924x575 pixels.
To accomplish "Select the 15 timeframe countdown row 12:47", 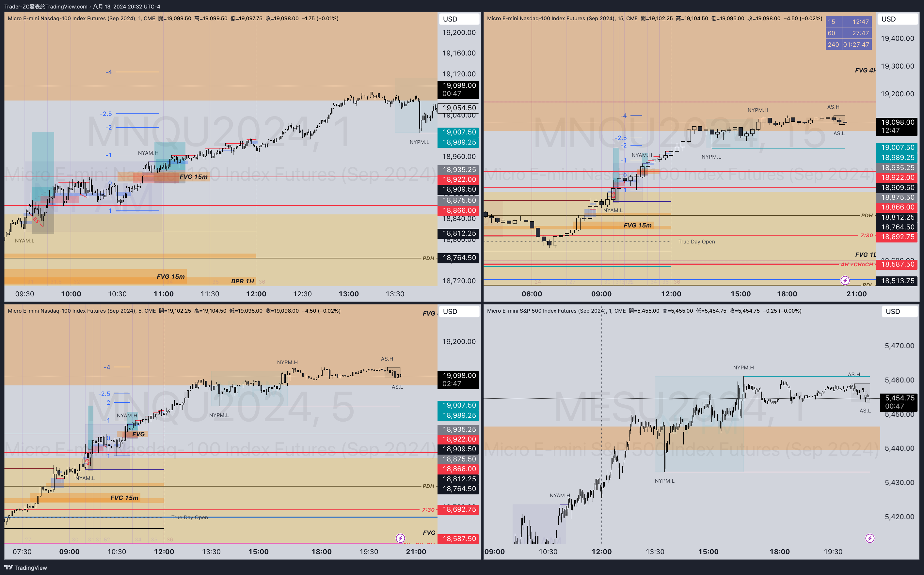I will 849,22.
